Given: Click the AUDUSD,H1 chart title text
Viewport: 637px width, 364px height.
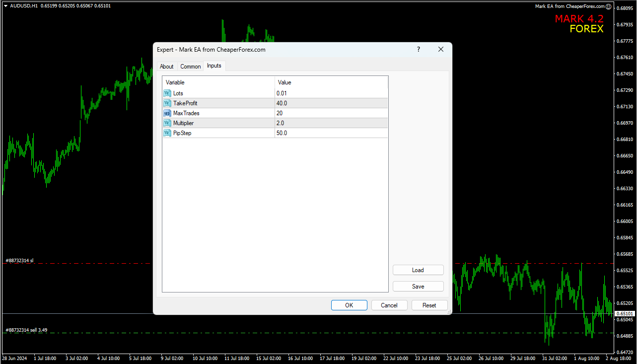Looking at the screenshot, I should coord(24,6).
